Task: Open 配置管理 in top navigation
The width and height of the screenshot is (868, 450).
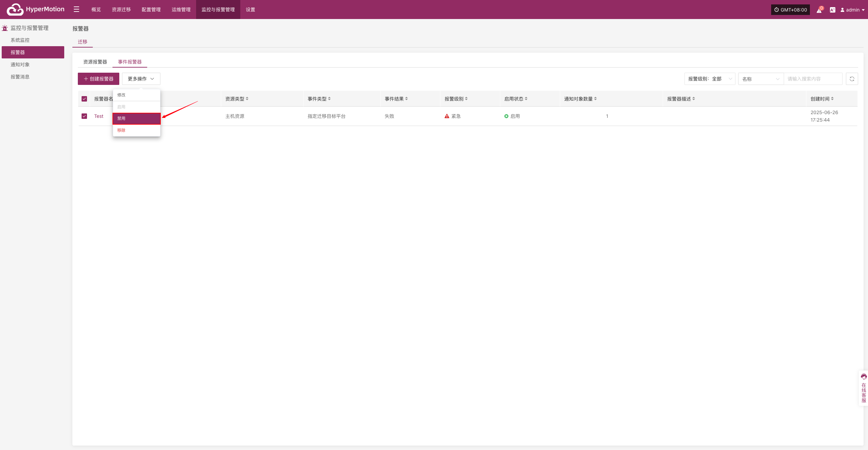Action: coord(151,10)
